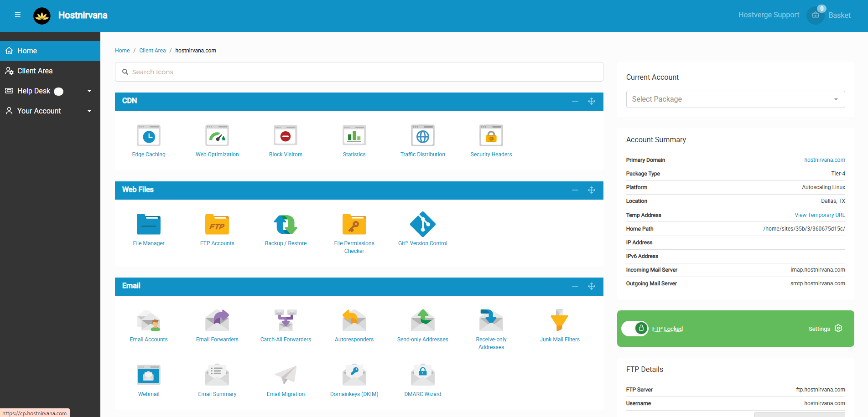
Task: Click the View Temporary URL link
Action: pyautogui.click(x=819, y=215)
